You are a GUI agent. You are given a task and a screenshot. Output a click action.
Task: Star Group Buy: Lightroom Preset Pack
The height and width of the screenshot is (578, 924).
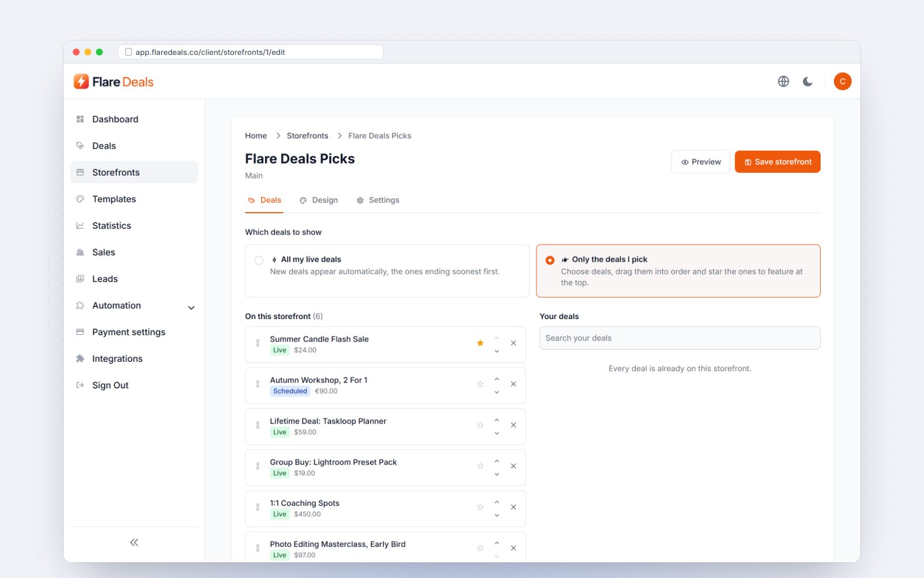(x=480, y=466)
